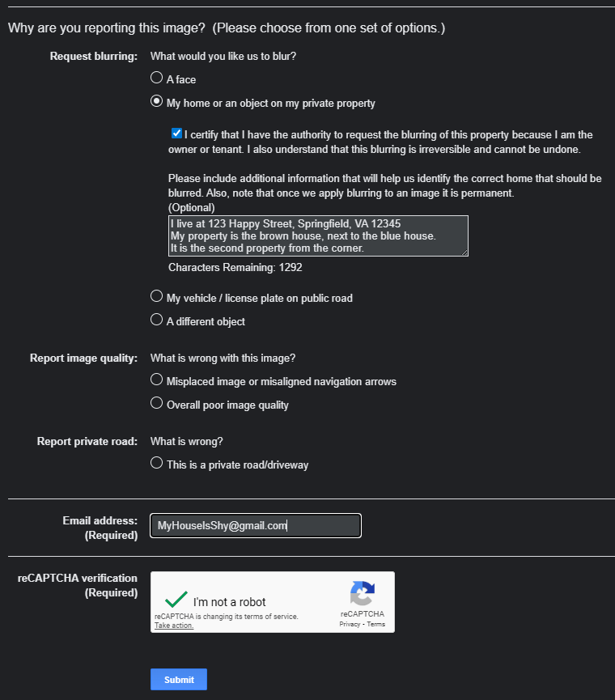615x700 pixels.
Task: Click the green reCAPTCHA checkmark
Action: click(176, 600)
